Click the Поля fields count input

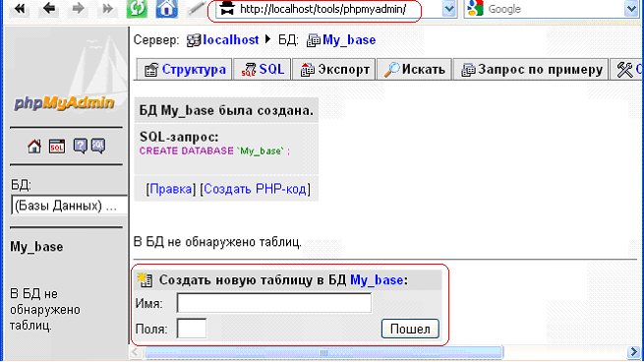click(192, 329)
